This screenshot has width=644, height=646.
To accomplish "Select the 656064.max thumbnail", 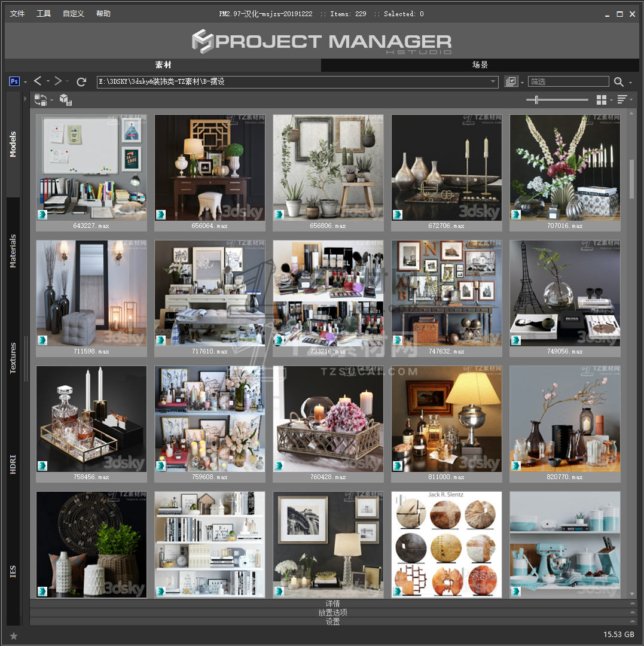I will 210,173.
